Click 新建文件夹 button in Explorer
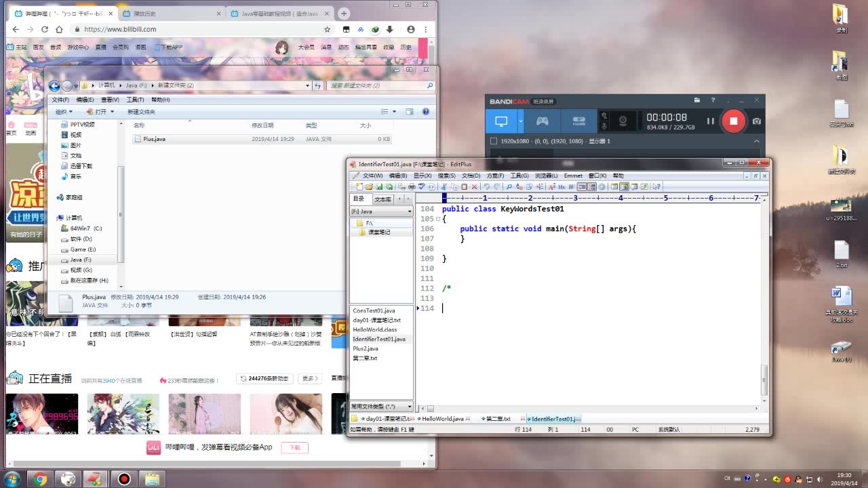 (x=141, y=112)
